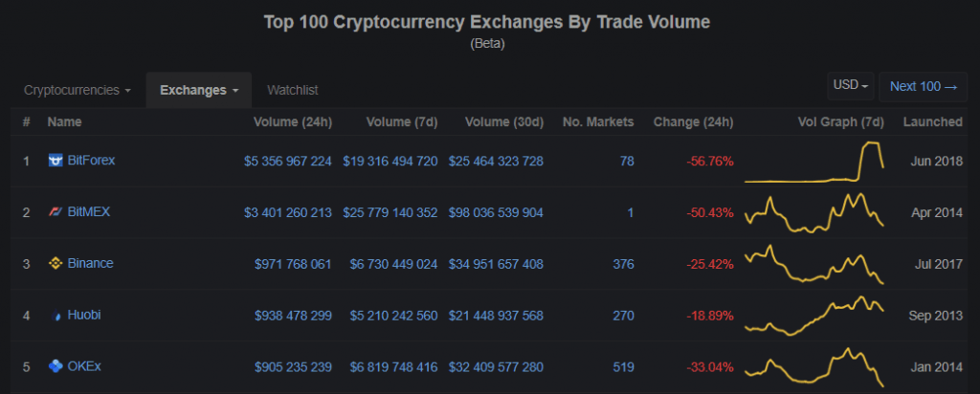Click the Huobi 7d volume graph
The width and height of the screenshot is (980, 394).
(x=813, y=315)
